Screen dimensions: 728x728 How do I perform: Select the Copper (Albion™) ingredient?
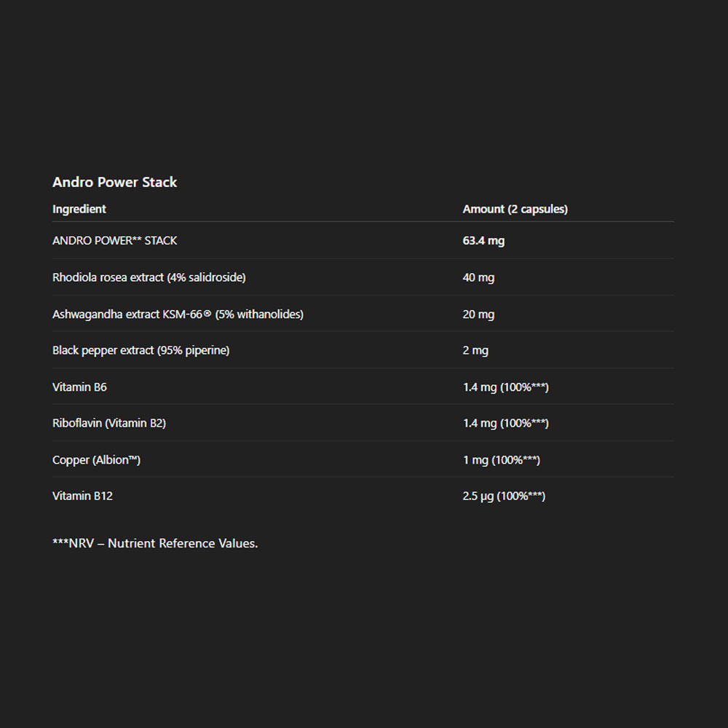(96, 460)
